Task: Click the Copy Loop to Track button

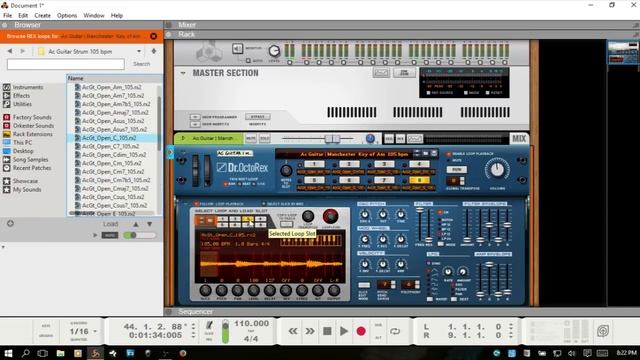Action: pyautogui.click(x=287, y=224)
